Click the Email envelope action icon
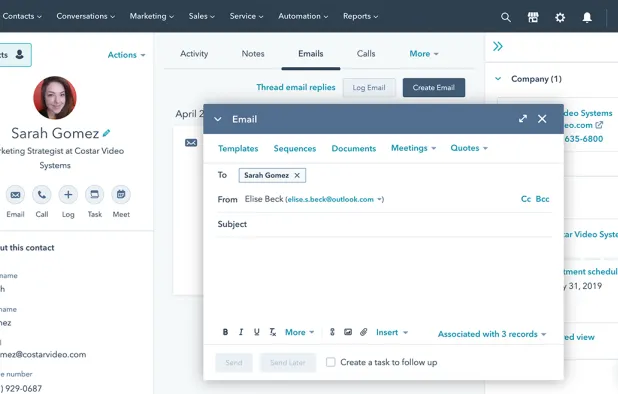This screenshot has width=618, height=394. click(x=15, y=195)
